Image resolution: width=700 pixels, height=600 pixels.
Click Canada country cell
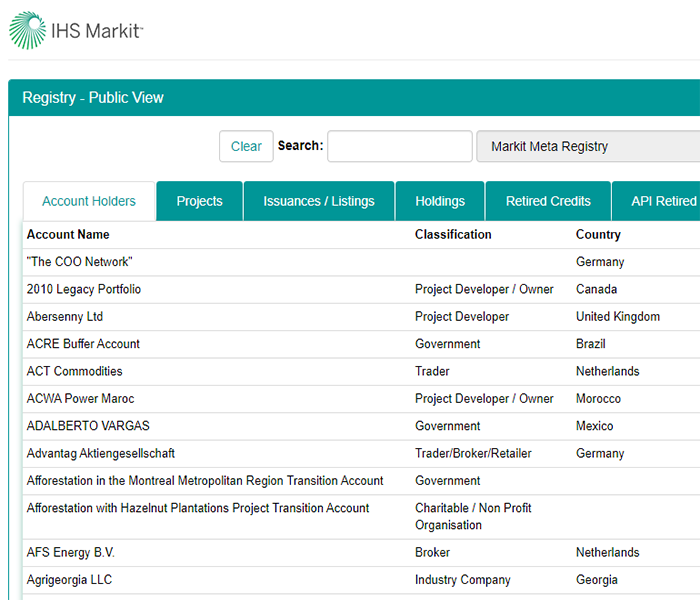596,289
